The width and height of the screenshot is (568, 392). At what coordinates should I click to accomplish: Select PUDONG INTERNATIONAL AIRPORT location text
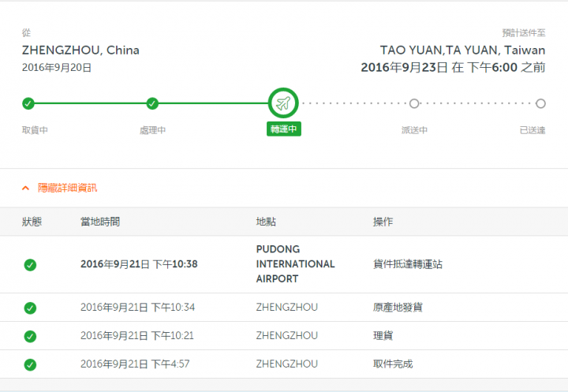tap(295, 263)
